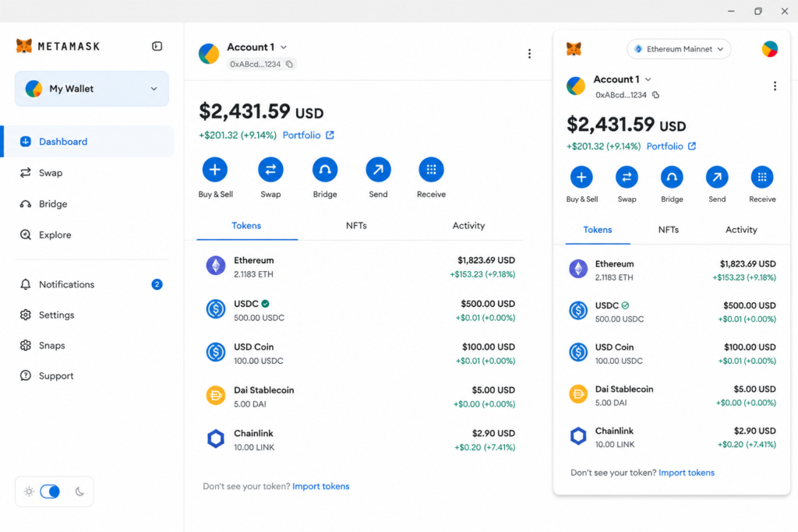Select Tokens tab in main panel
This screenshot has height=532, width=798.
click(246, 226)
